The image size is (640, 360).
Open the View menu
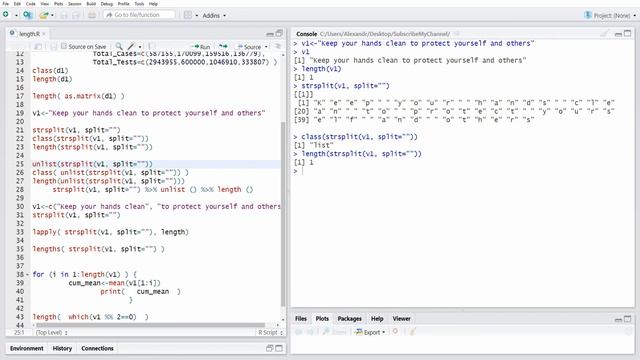coord(44,4)
